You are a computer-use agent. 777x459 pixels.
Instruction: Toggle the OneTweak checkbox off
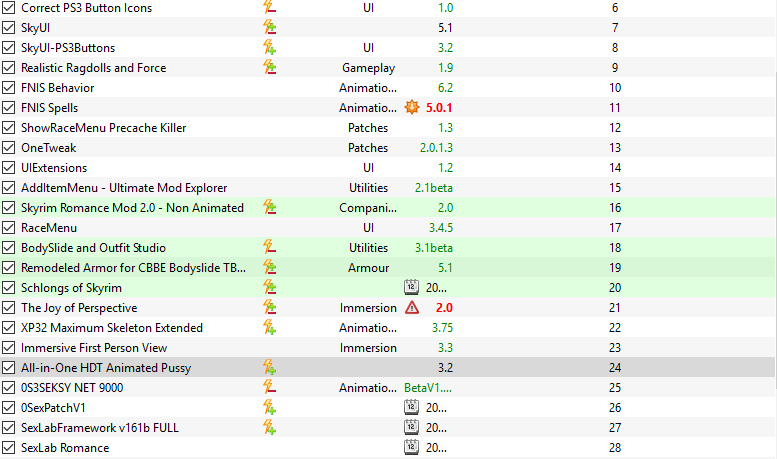tap(8, 148)
